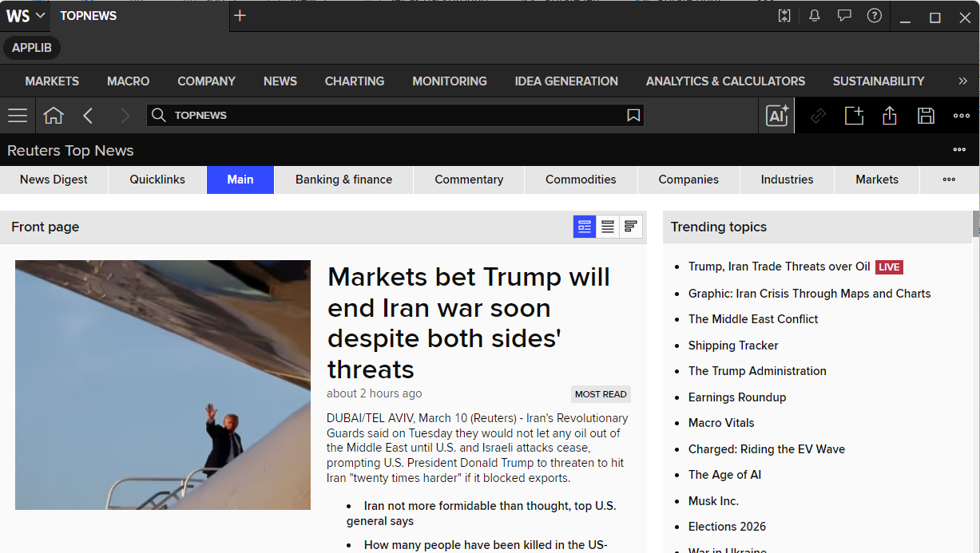Switch to the Quicklinks tab

coord(157,180)
